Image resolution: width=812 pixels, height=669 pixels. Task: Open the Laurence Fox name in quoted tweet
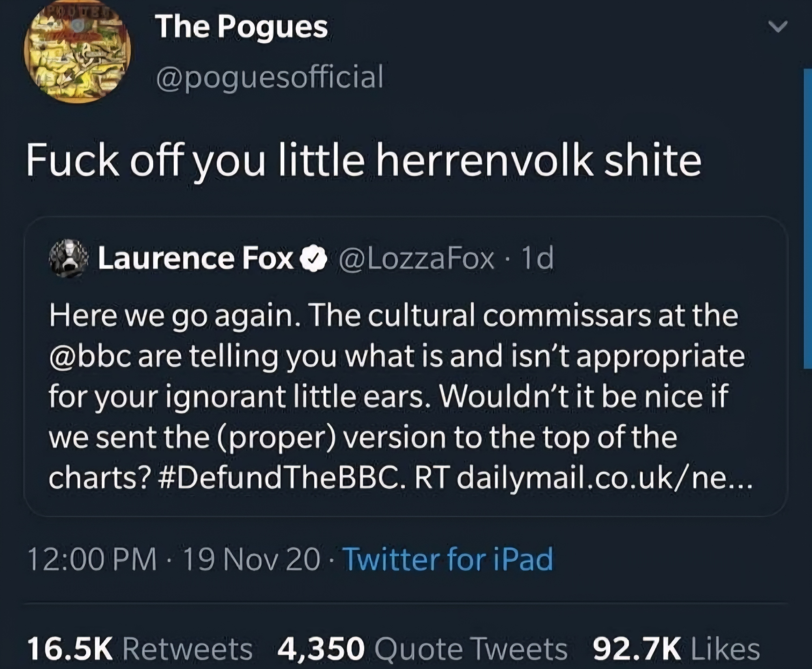(196, 259)
